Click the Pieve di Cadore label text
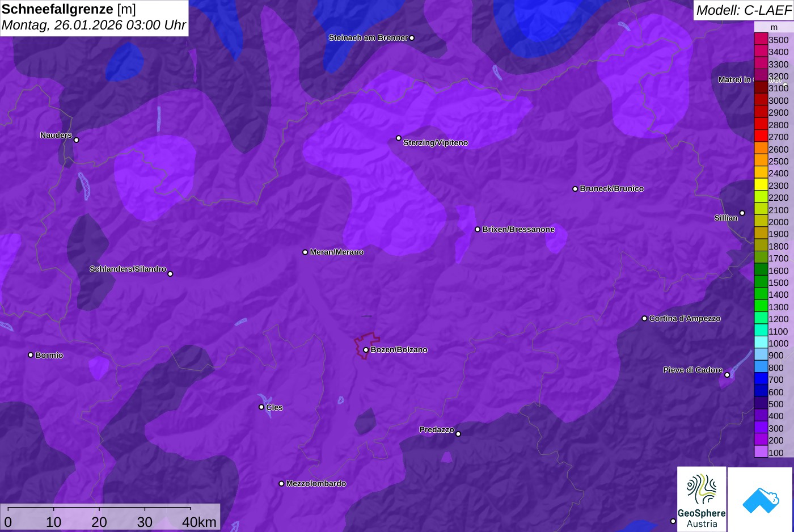The height and width of the screenshot is (532, 794). pos(693,370)
